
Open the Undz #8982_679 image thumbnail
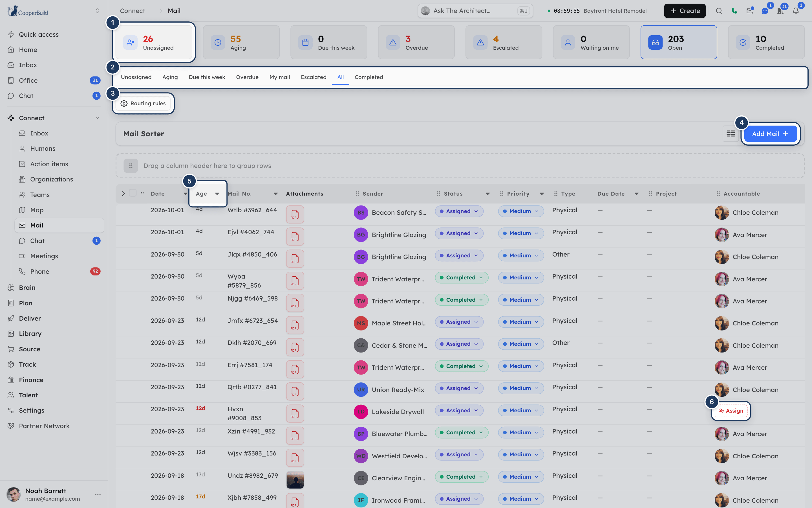(295, 480)
